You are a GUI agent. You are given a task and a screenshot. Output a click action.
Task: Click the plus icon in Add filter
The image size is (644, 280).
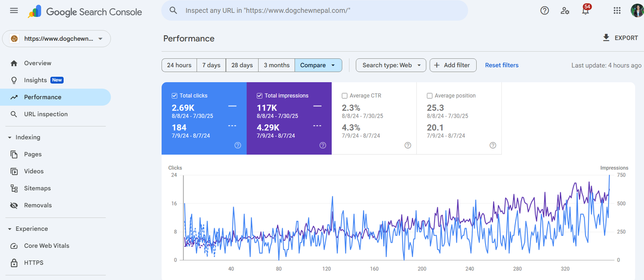(437, 65)
